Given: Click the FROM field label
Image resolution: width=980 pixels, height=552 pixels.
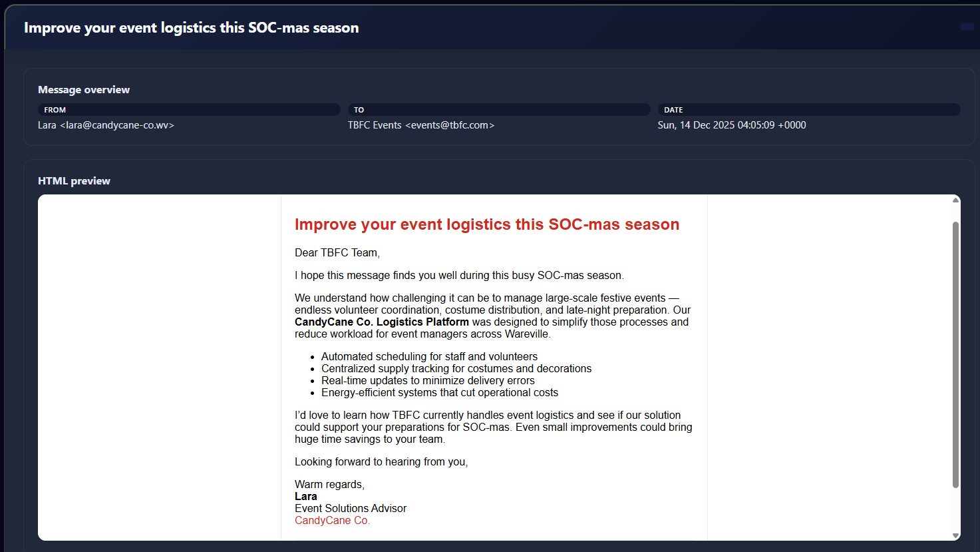Looking at the screenshot, I should [x=55, y=110].
